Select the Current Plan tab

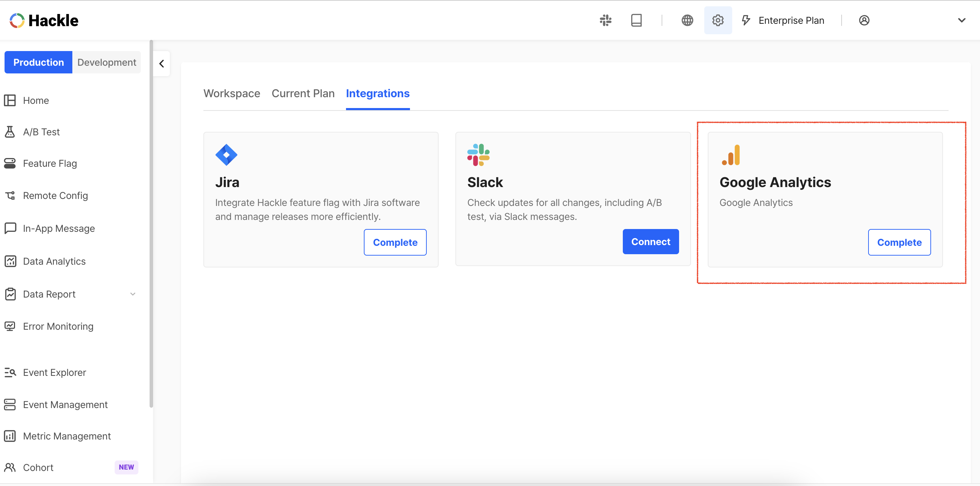(x=303, y=94)
